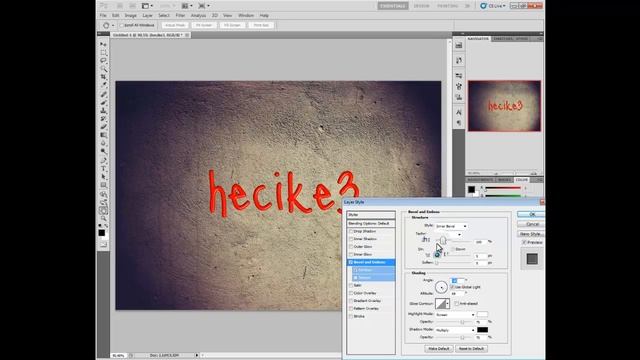The width and height of the screenshot is (640, 360).
Task: Open the Highlight Mode dropdown (Screen)
Action: click(x=455, y=315)
